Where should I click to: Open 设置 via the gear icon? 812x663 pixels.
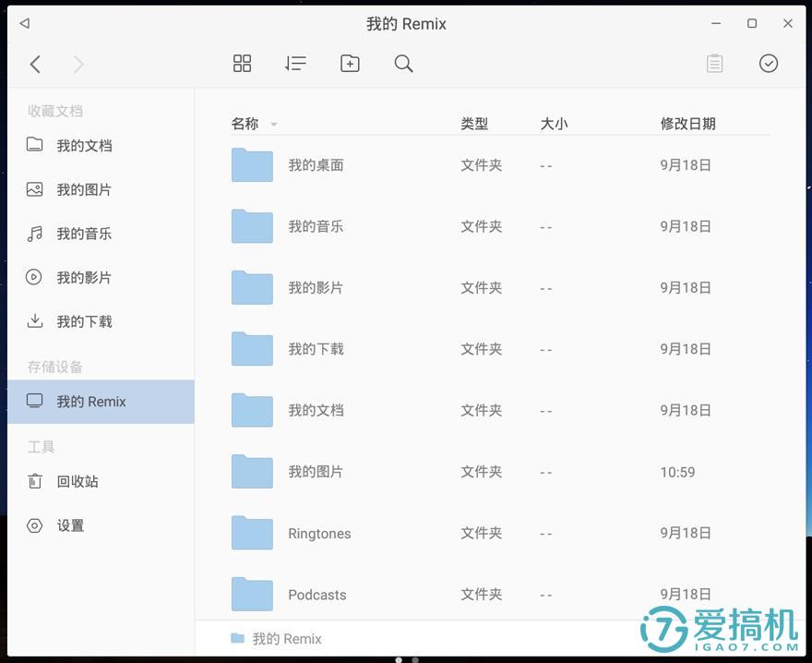point(58,525)
